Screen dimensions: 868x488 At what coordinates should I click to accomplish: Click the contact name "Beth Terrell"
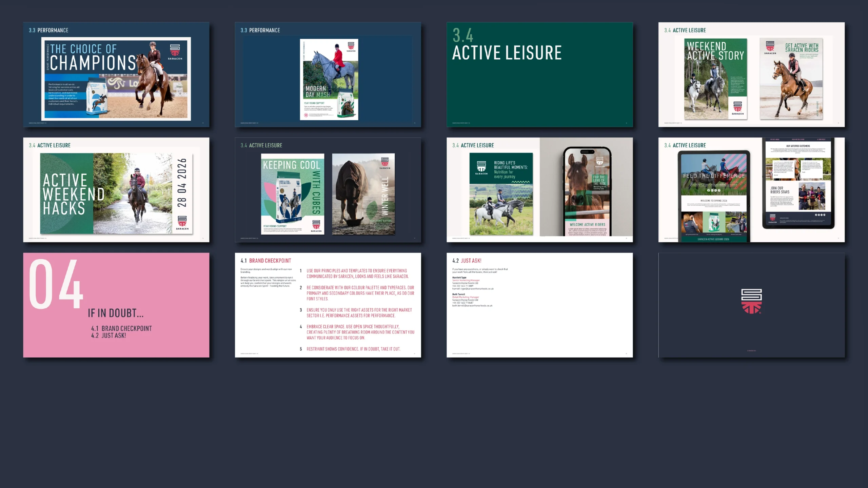click(458, 294)
